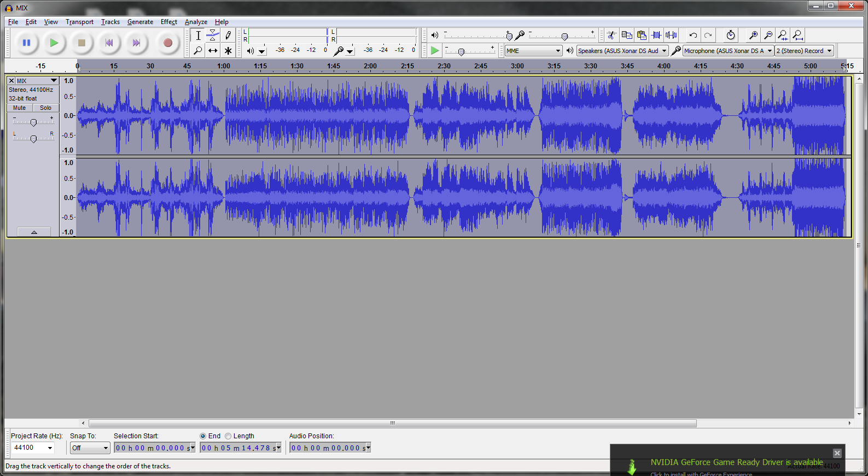Viewport: 868px width, 476px height.
Task: Click the Zoom Out magnifier icon
Action: pyautogui.click(x=768, y=35)
